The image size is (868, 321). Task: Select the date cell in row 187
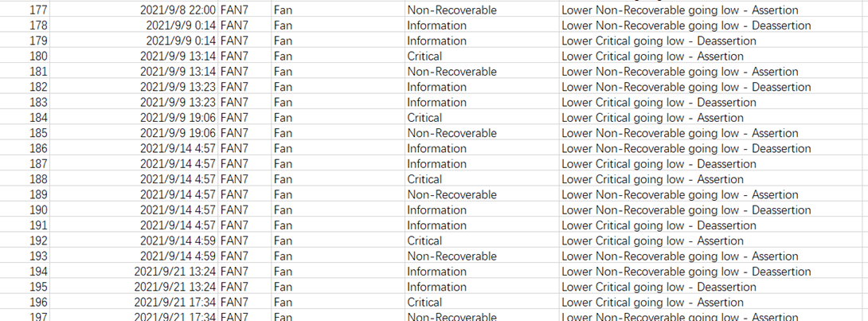click(x=178, y=164)
